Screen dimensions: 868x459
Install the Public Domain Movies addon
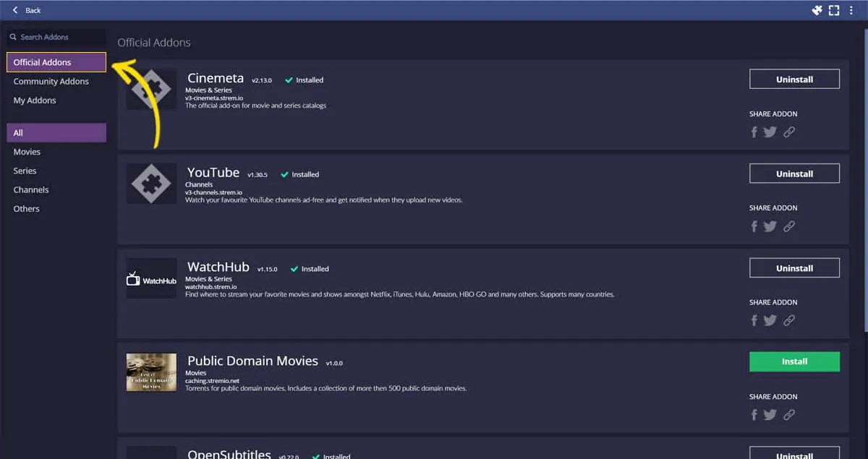pyautogui.click(x=794, y=361)
